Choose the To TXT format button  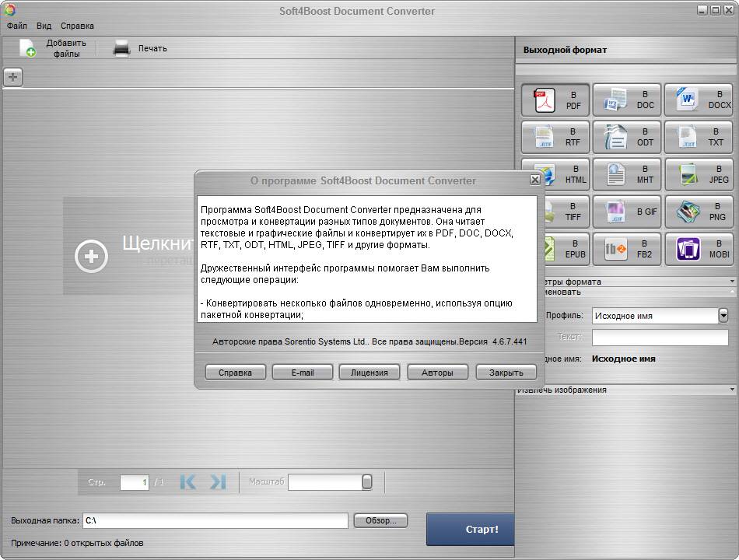699,137
